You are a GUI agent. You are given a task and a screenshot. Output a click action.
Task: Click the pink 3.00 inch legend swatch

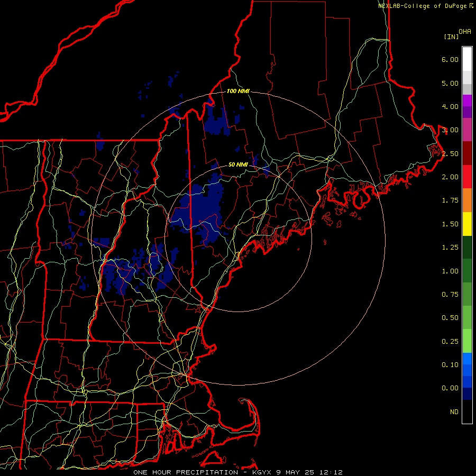467,130
